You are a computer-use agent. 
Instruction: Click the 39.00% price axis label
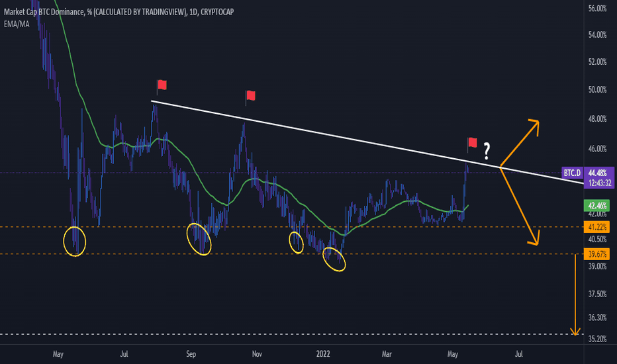(597, 267)
